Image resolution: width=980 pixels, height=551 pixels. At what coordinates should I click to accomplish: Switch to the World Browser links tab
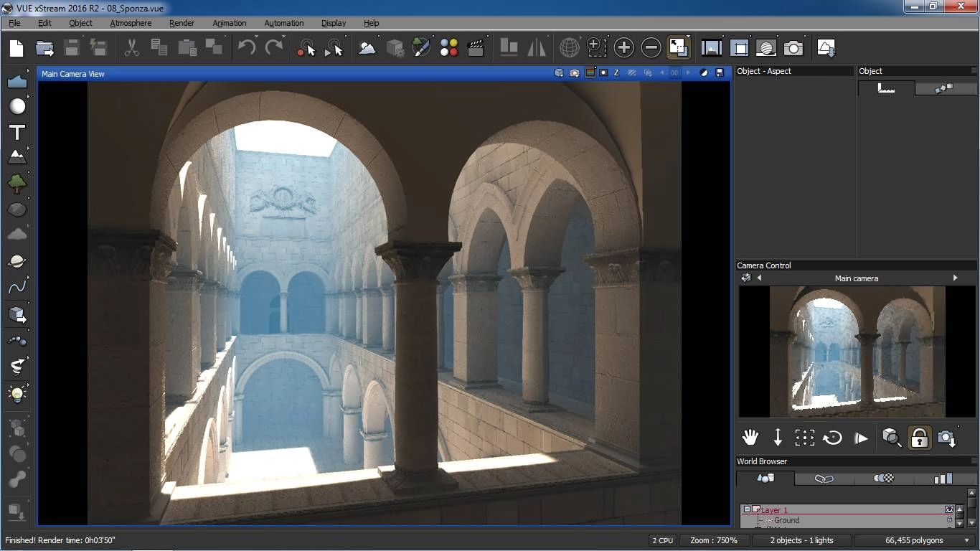point(824,479)
